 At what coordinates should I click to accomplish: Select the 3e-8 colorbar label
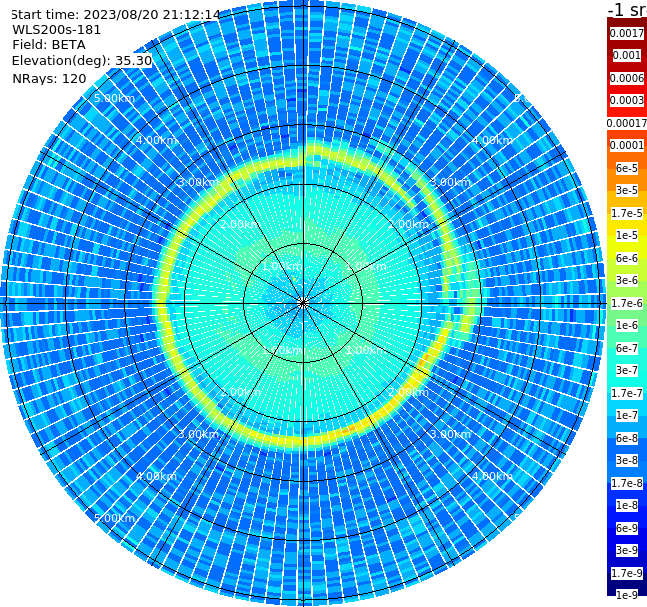(627, 460)
